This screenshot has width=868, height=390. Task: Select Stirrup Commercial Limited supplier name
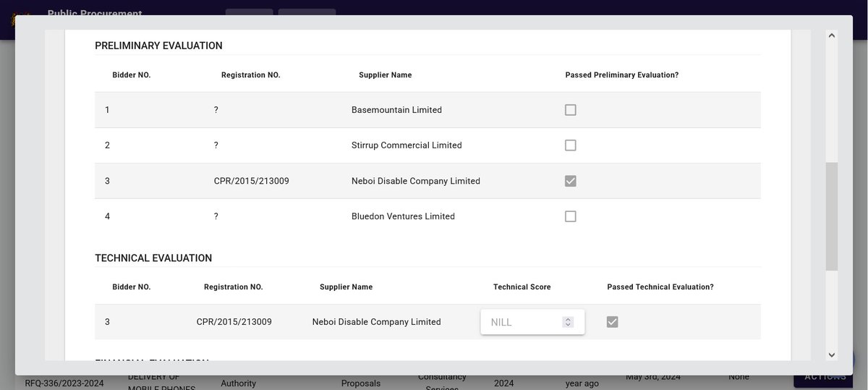(x=407, y=145)
